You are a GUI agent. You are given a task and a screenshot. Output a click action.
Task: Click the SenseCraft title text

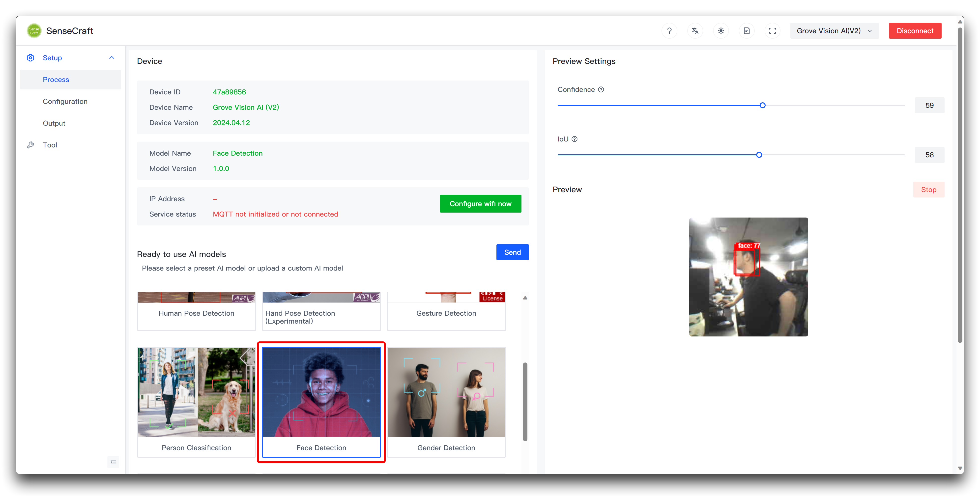[x=70, y=31]
